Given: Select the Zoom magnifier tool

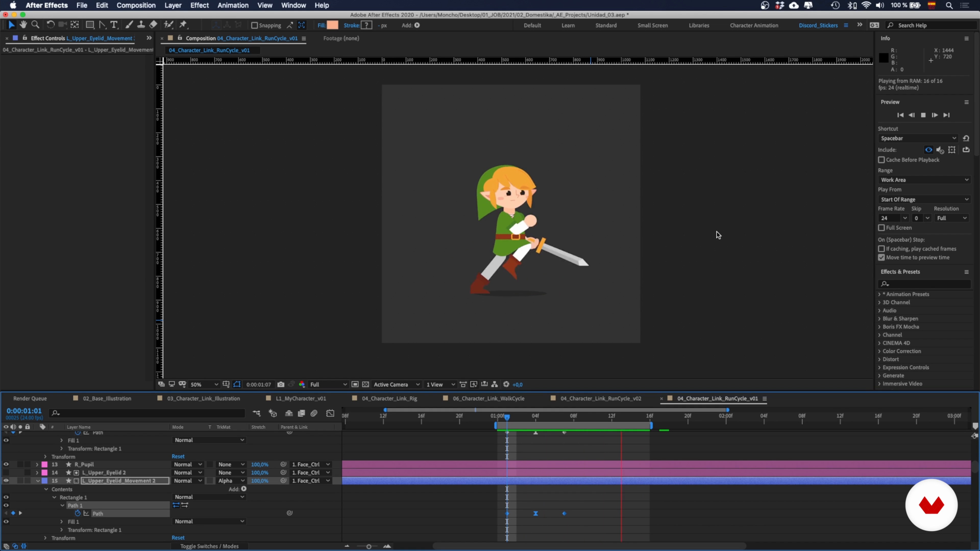Looking at the screenshot, I should point(35,25).
